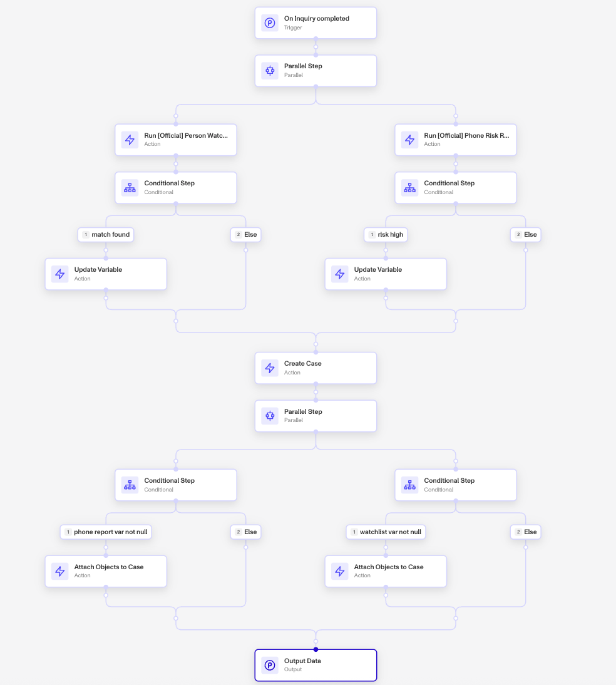Click the On Inquiry completed trigger icon

(x=270, y=23)
